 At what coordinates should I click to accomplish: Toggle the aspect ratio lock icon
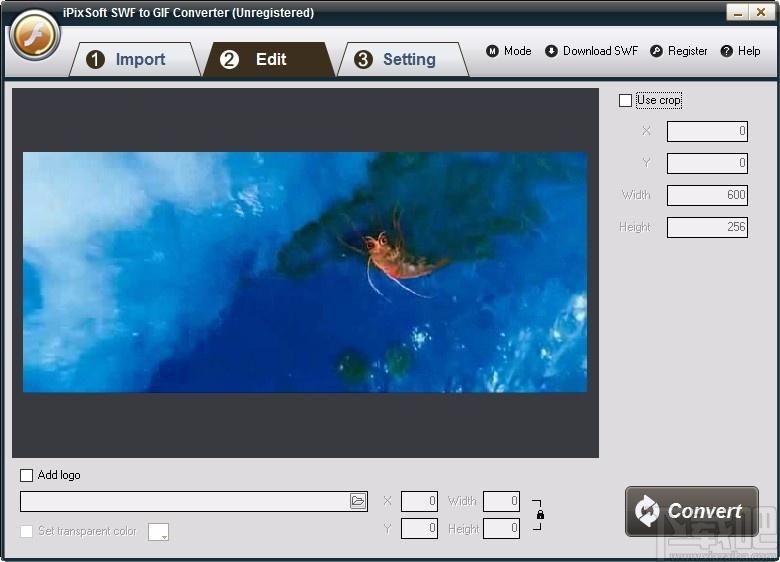(540, 515)
